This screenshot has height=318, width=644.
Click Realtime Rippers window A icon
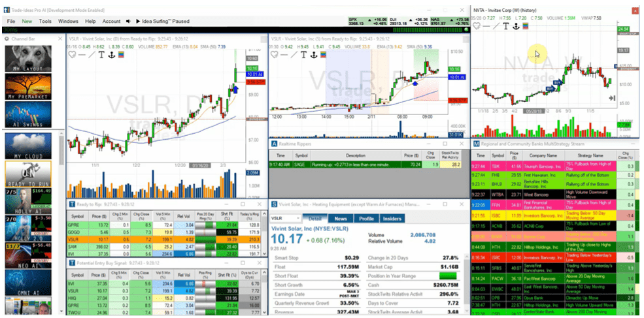point(273,144)
